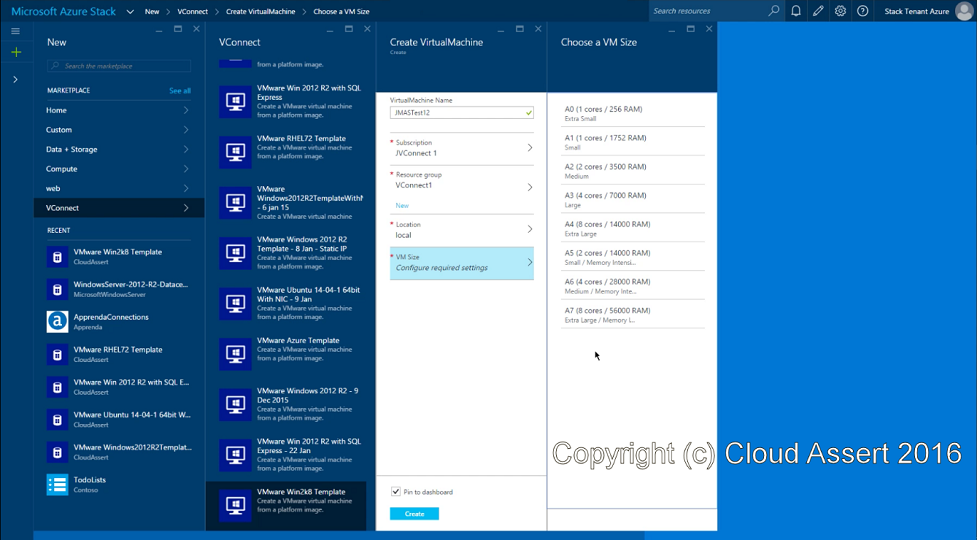The width and height of the screenshot is (977, 540).
Task: Select VMware Win 2012 R2 with SQL Express icon
Action: 236,102
